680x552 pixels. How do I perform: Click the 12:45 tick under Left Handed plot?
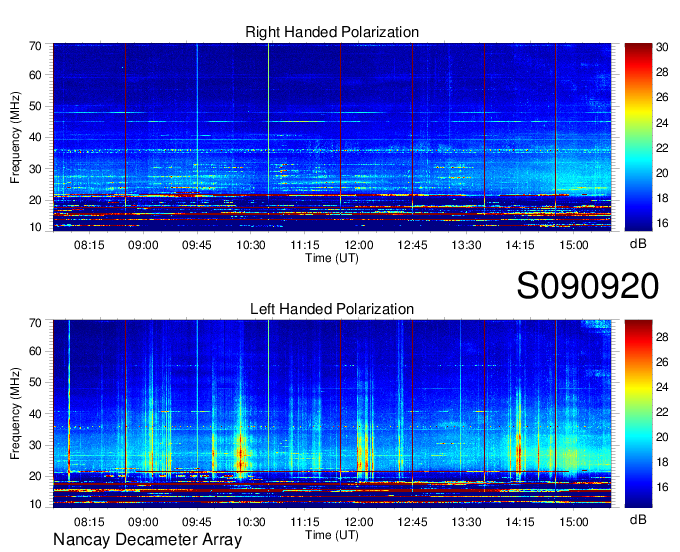tap(412, 522)
